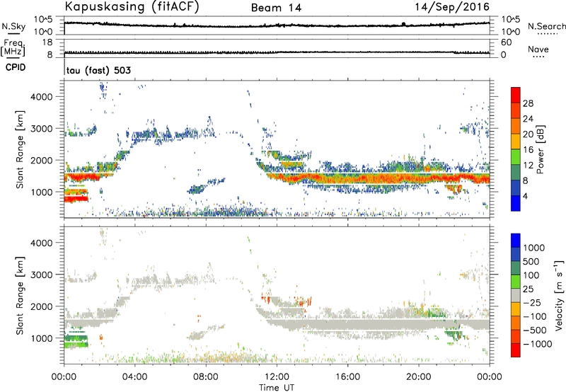Viewport: 566px width, 392px height.
Task: Click the '28' tick on power colorbar
Action: click(x=528, y=103)
